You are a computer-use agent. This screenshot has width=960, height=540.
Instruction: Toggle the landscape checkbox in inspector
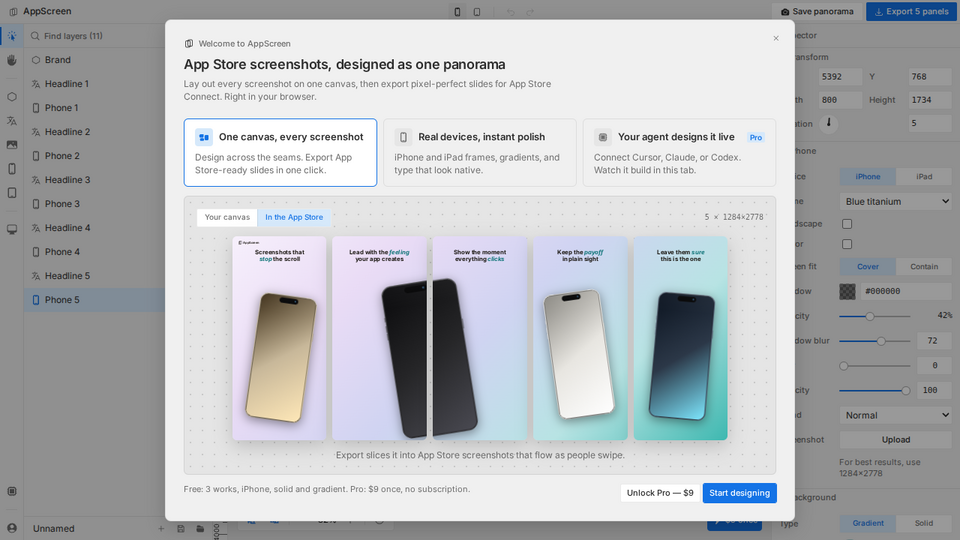click(847, 224)
